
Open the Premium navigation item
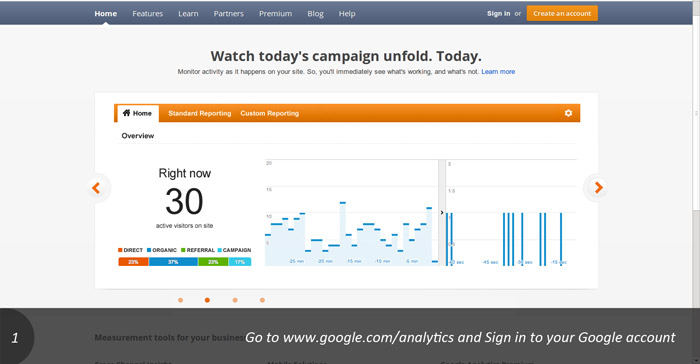coord(275,14)
